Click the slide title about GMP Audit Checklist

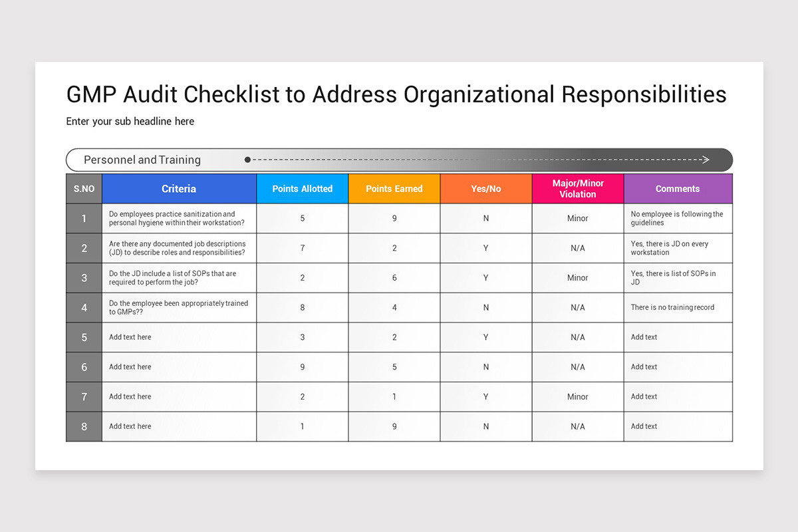pos(396,94)
